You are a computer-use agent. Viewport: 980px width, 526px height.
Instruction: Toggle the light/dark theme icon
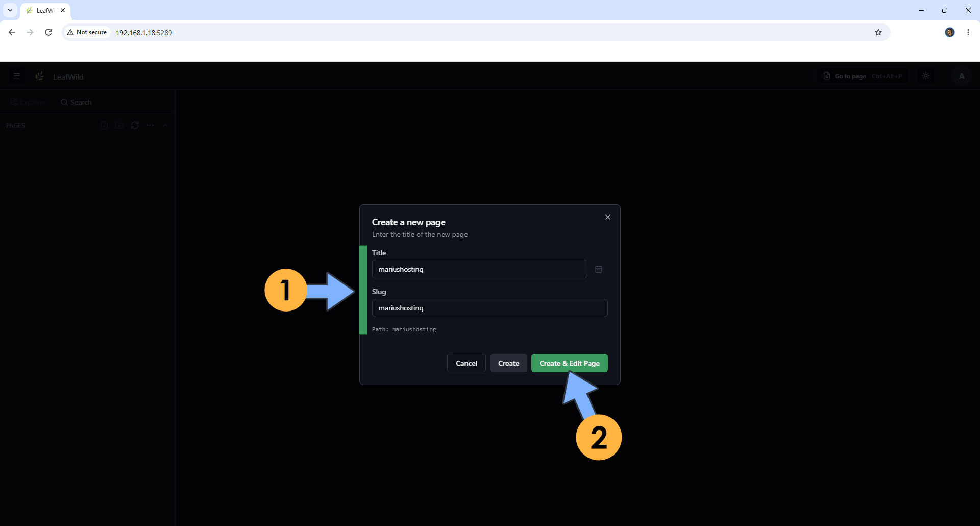point(926,76)
